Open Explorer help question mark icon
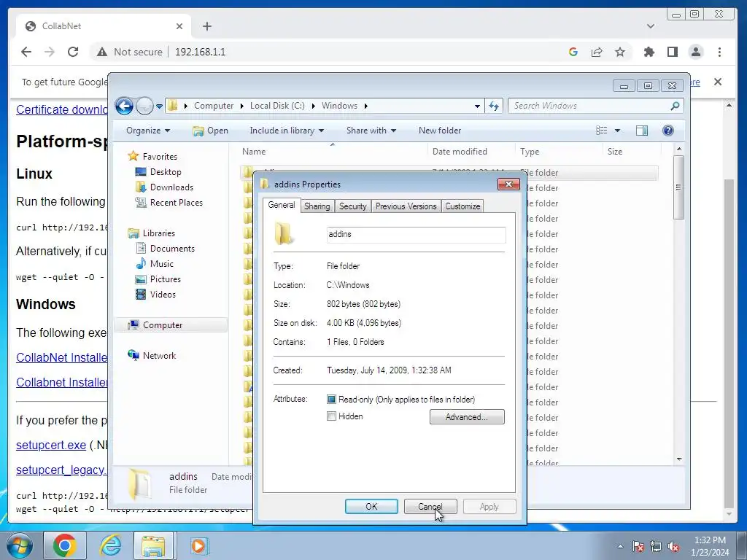 point(668,131)
